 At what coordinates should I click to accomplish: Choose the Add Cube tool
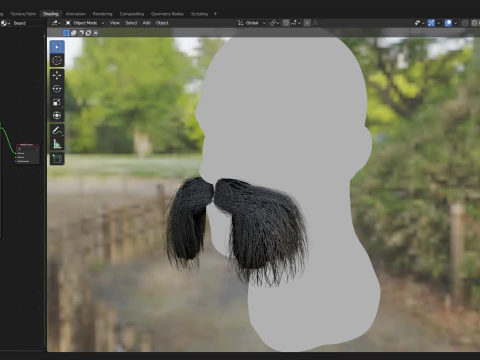57,159
